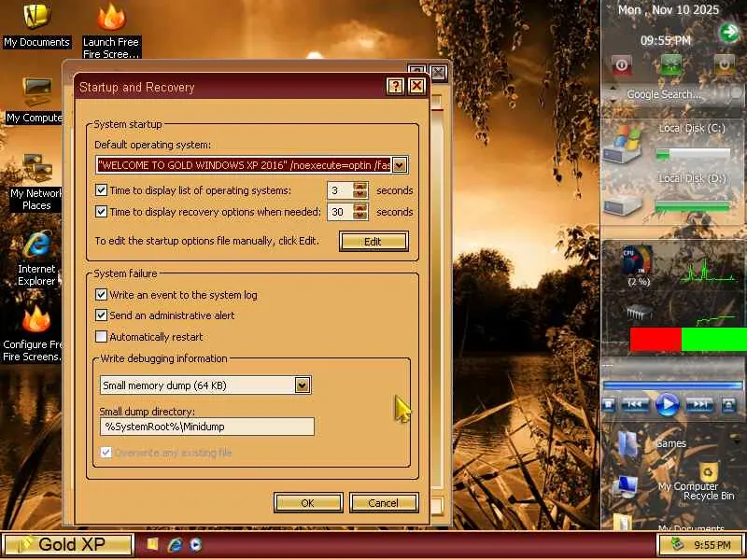
Task: Click the CPU meter gauge icon
Action: [638, 260]
